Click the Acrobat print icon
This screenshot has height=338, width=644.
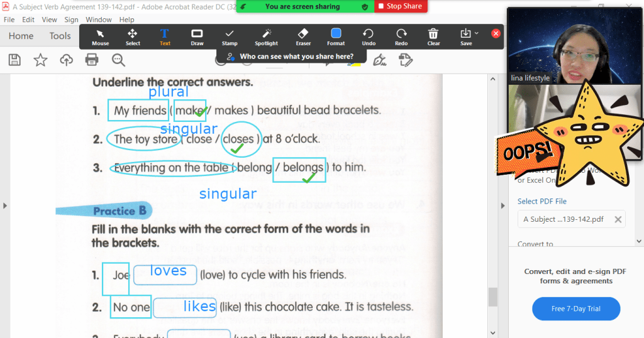pyautogui.click(x=92, y=60)
